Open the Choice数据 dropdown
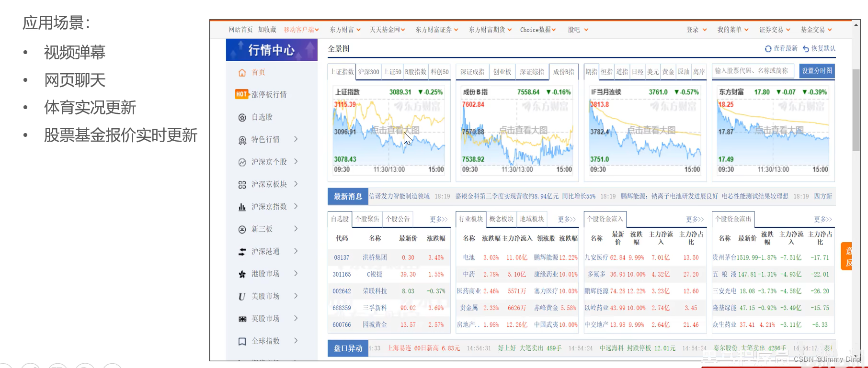 (538, 30)
